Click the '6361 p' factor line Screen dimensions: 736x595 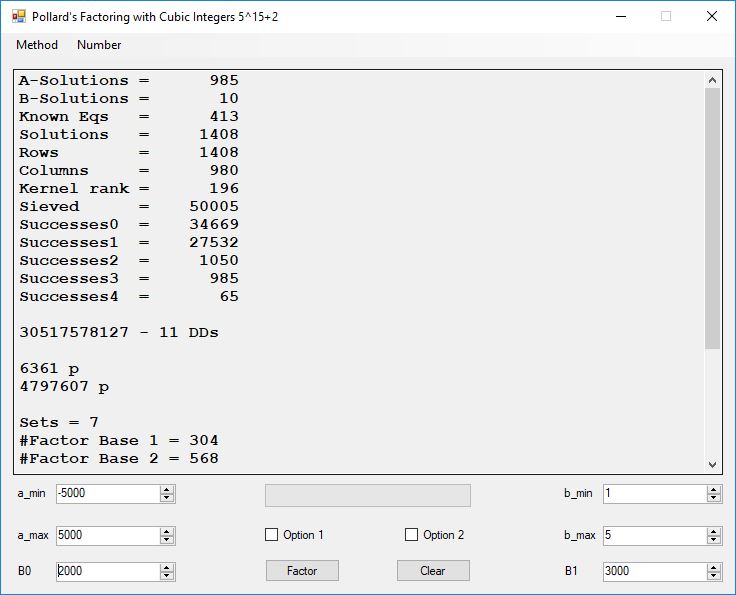(49, 369)
